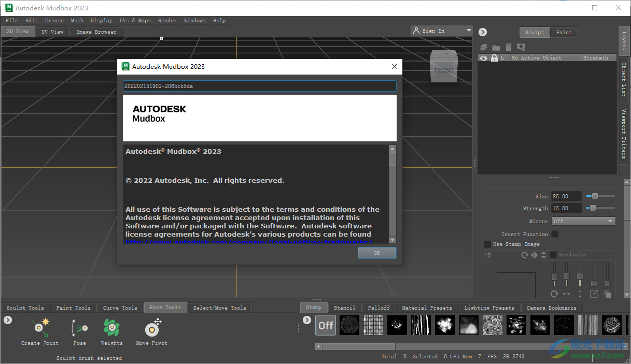Select the vertical white streaks stamp
Viewport: 631px width, 364px height.
tap(421, 325)
